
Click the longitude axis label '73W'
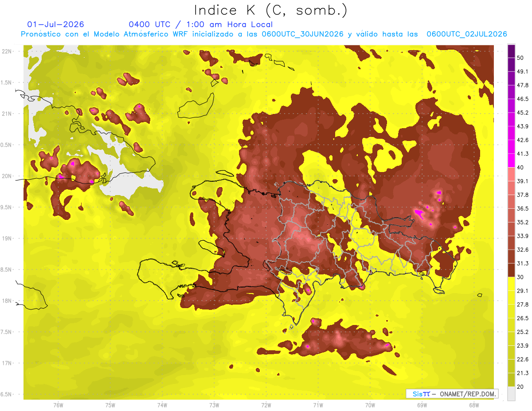click(x=214, y=405)
